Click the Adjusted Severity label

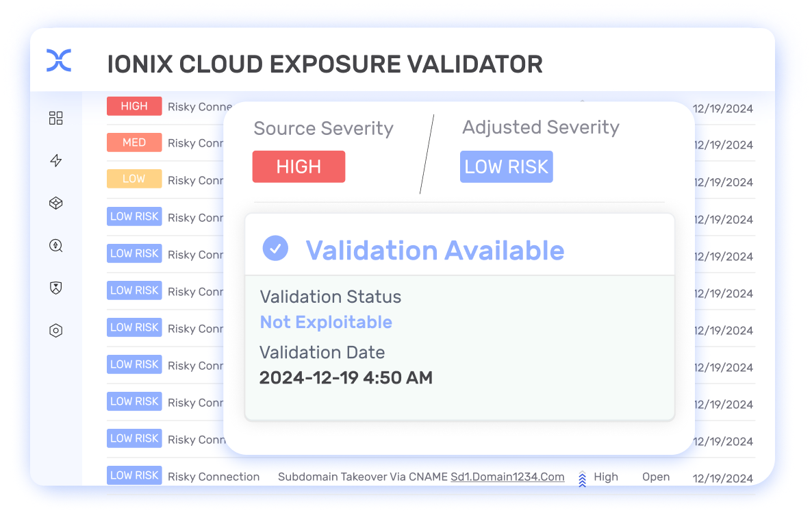tap(541, 127)
